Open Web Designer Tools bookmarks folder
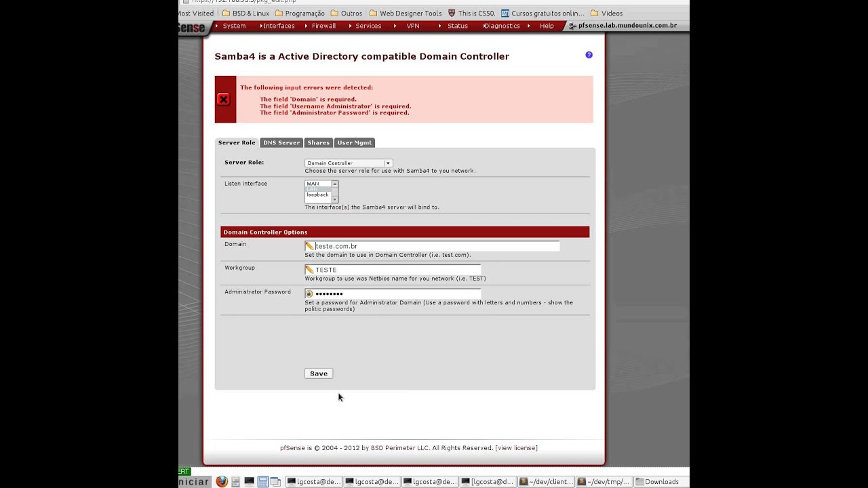868x488 pixels. [406, 13]
